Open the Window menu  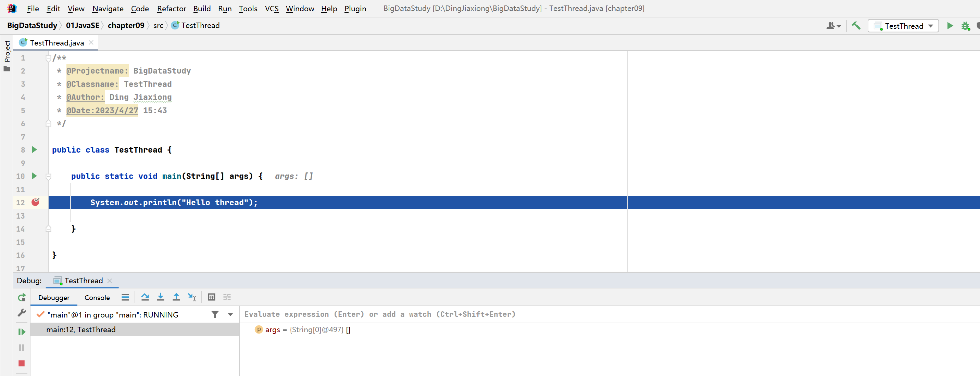(300, 8)
